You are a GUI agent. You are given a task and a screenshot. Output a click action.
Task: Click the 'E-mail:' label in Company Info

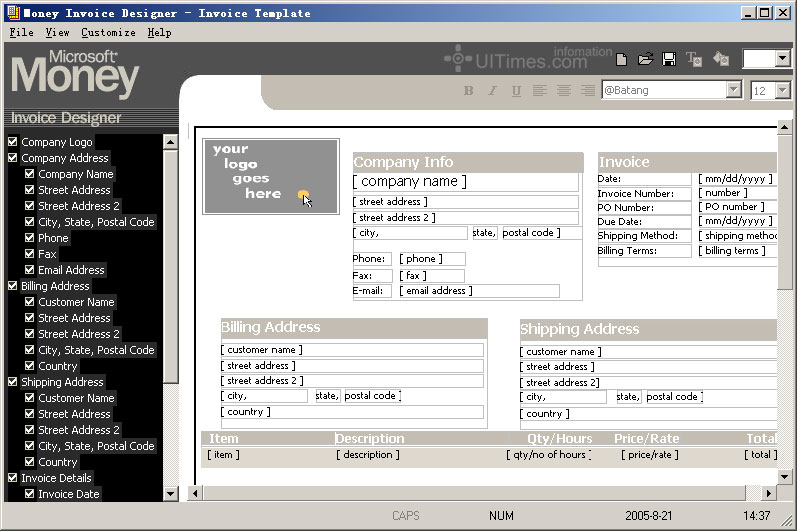pyautogui.click(x=367, y=291)
